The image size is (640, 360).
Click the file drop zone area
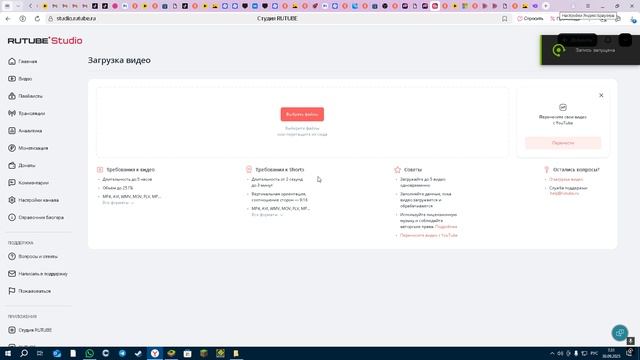tap(302, 122)
